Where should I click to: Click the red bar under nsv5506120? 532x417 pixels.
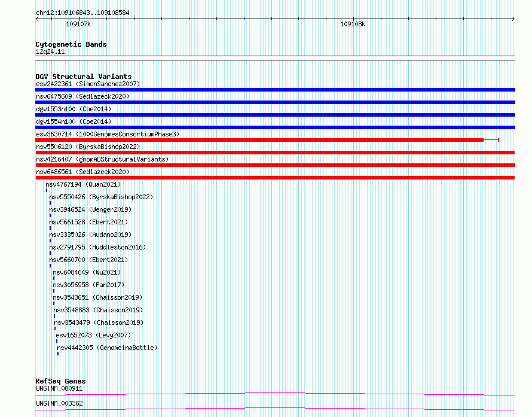275,153
